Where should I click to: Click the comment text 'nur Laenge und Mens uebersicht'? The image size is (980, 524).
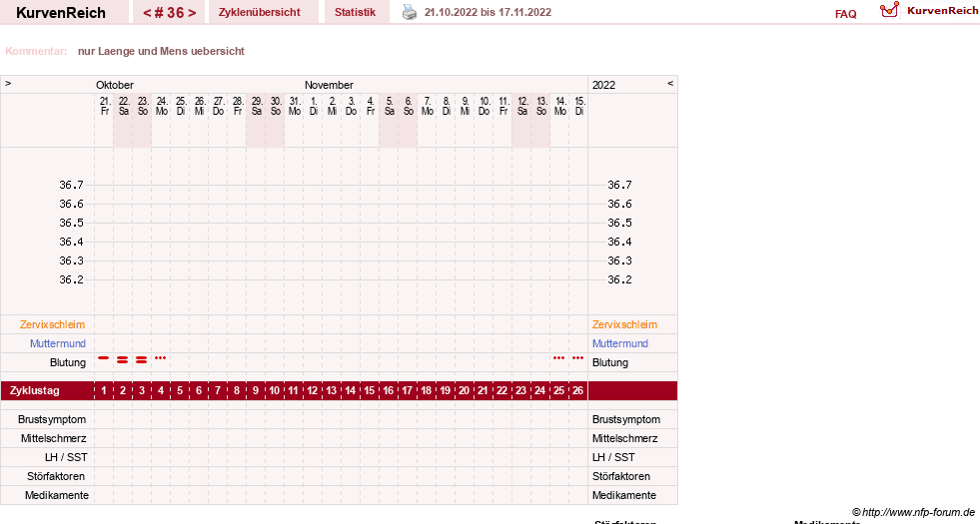point(161,51)
